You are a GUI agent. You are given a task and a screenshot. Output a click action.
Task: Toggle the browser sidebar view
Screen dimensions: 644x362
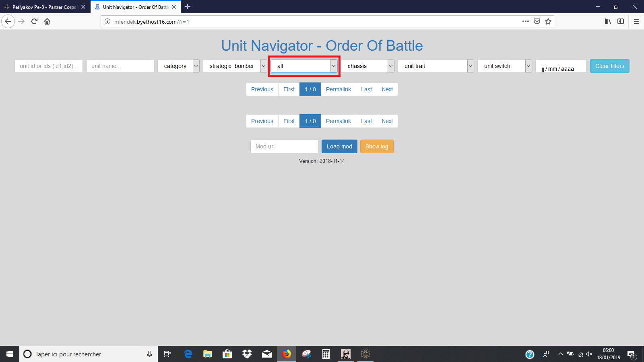621,21
